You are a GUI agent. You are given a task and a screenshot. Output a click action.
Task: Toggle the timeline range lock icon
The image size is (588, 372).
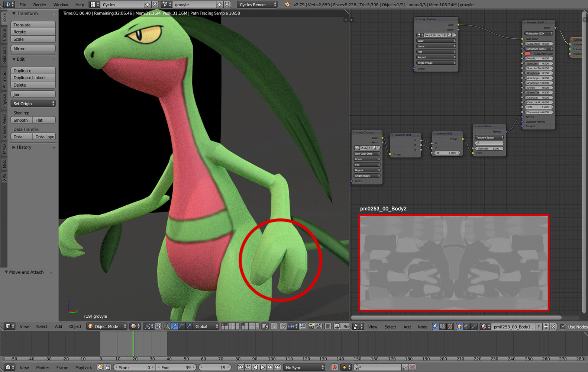[108, 367]
